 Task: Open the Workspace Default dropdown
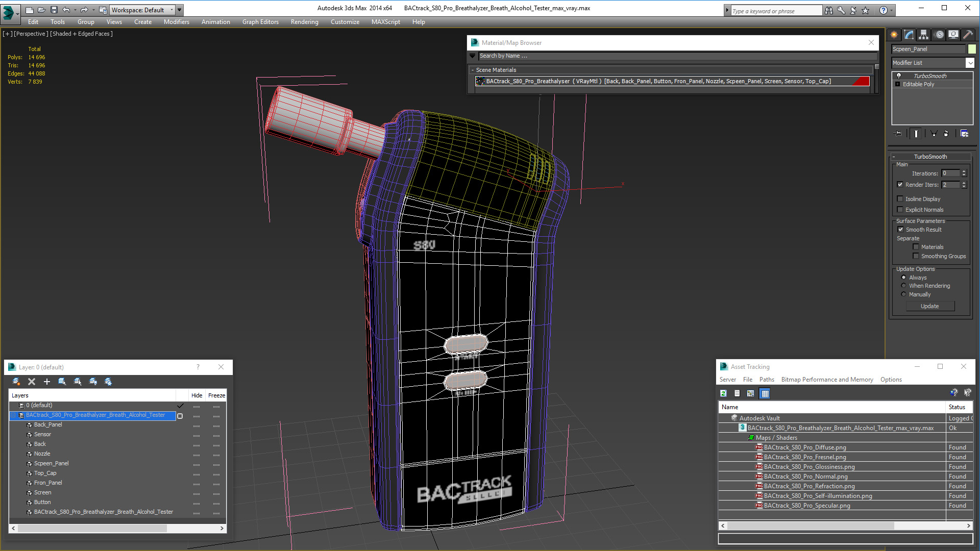click(x=142, y=10)
